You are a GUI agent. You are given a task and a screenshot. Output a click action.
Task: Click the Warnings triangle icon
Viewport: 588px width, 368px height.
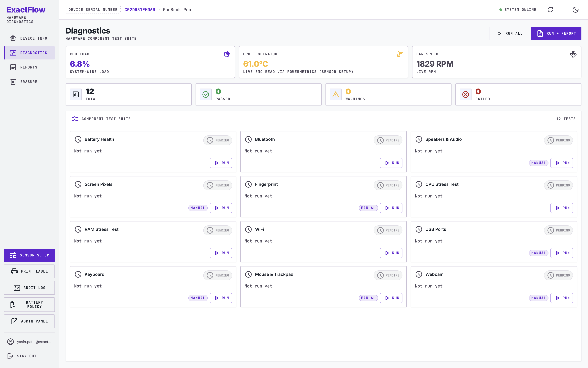[336, 94]
